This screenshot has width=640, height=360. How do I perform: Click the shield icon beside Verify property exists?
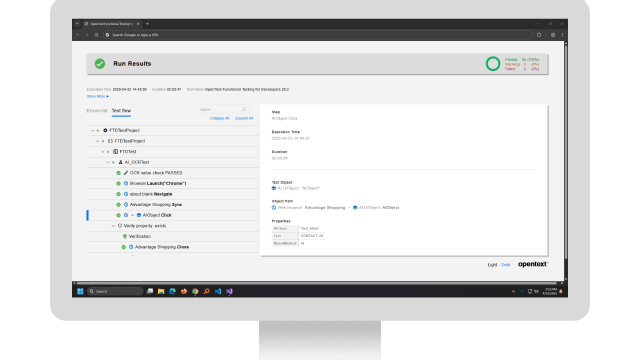click(x=120, y=226)
